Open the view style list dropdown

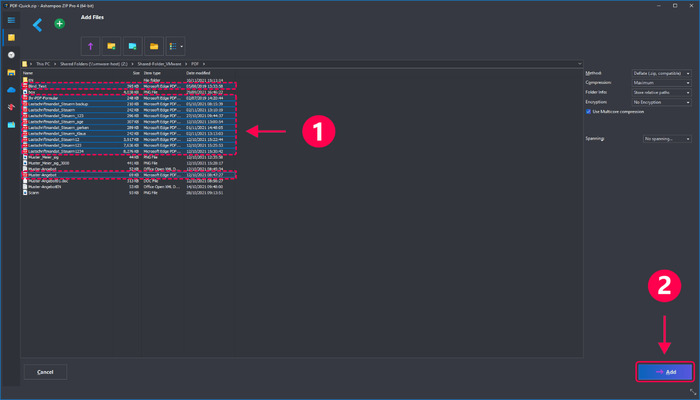click(175, 46)
